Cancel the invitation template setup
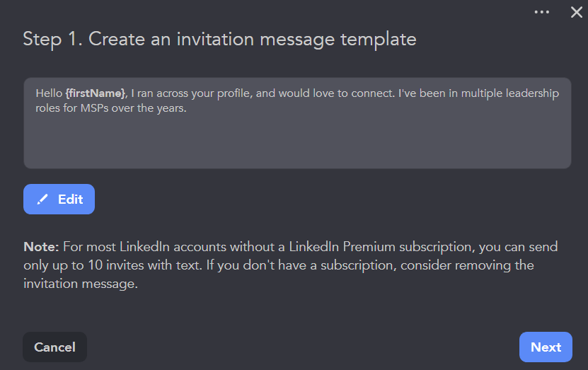 [54, 347]
